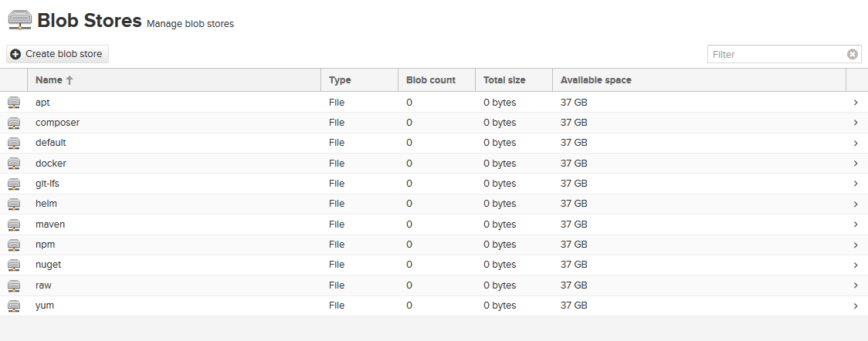Click the blob store icon beside docker

click(x=14, y=164)
